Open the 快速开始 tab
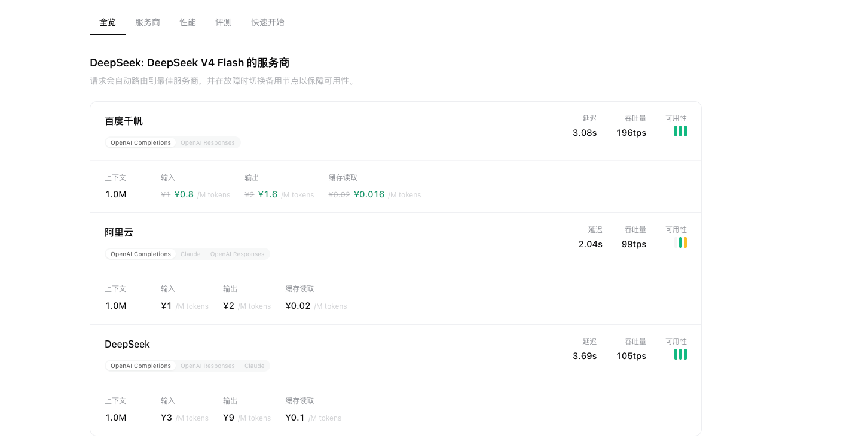The image size is (868, 447). coord(268,22)
